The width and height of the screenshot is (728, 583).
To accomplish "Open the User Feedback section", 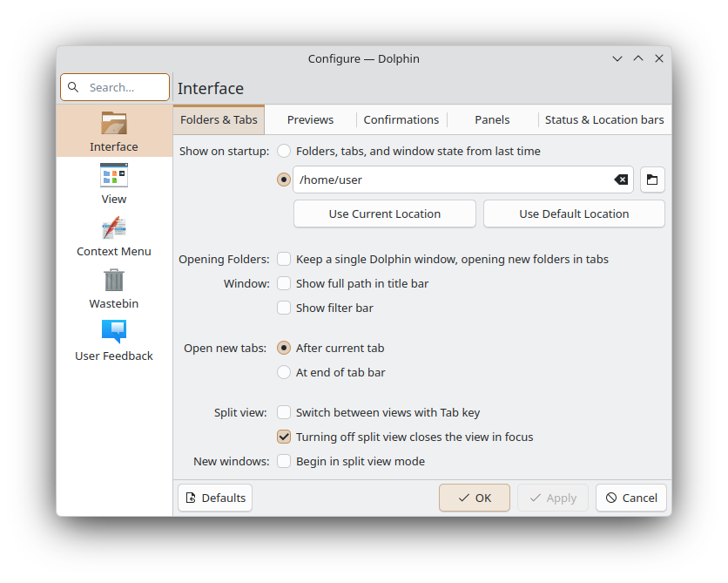I will pos(114,340).
